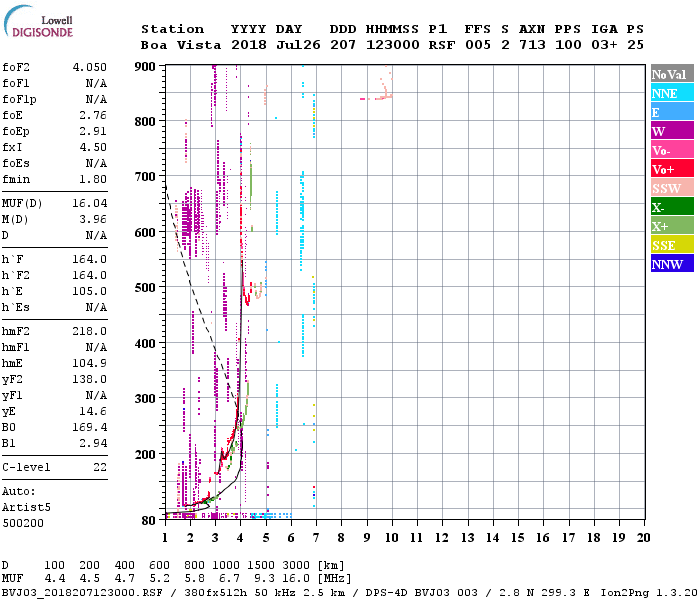The width and height of the screenshot is (700, 600).
Task: Select the X- dark green legend swatch
Action: point(672,207)
